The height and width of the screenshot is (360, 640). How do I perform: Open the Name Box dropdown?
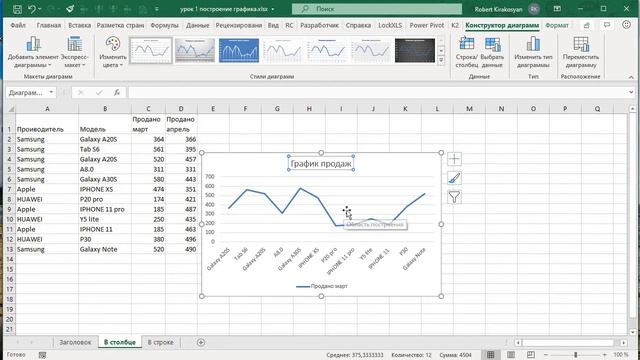tap(51, 92)
